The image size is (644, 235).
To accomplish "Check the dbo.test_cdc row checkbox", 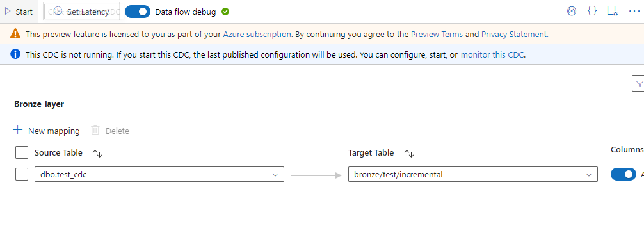I will (x=22, y=174).
